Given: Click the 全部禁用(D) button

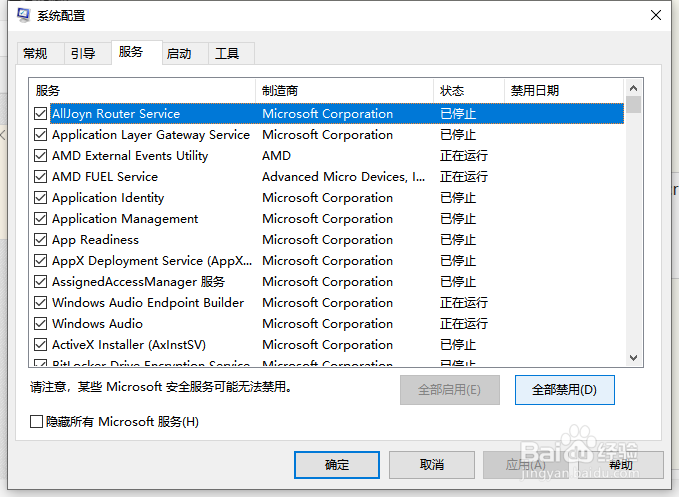Looking at the screenshot, I should 564,389.
